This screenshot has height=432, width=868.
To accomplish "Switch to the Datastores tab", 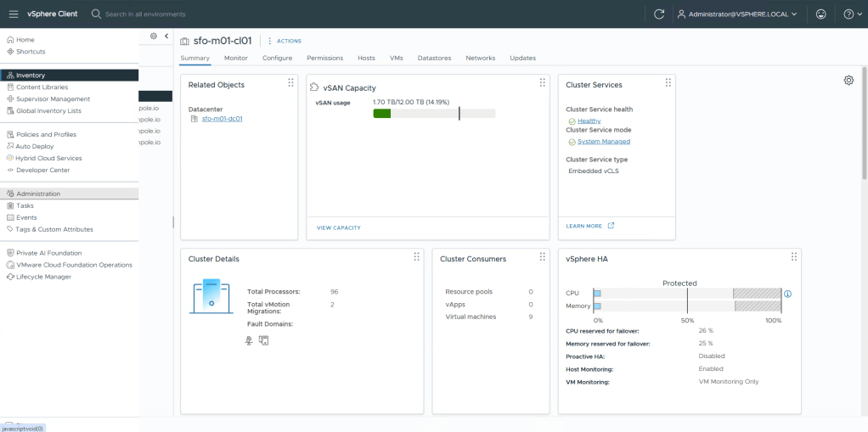I will (x=434, y=58).
